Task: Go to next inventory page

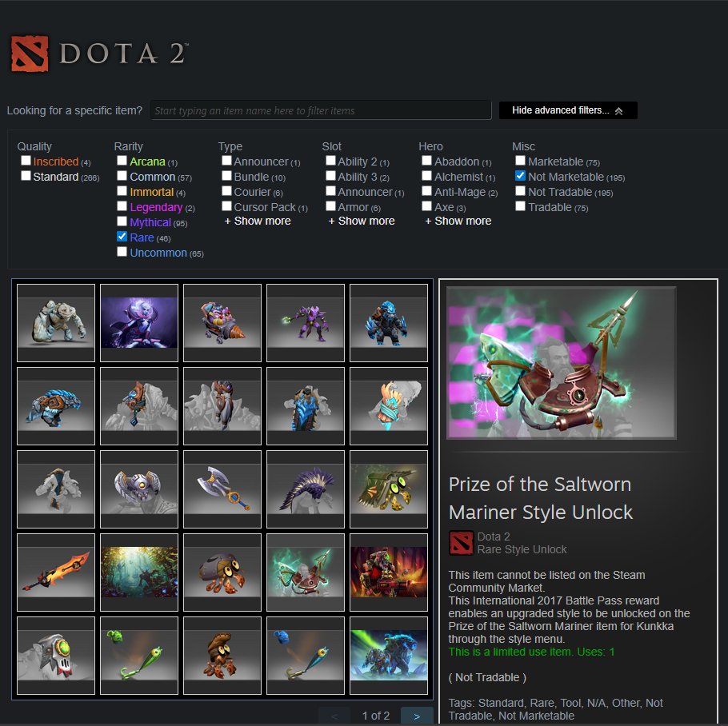Action: click(x=417, y=716)
